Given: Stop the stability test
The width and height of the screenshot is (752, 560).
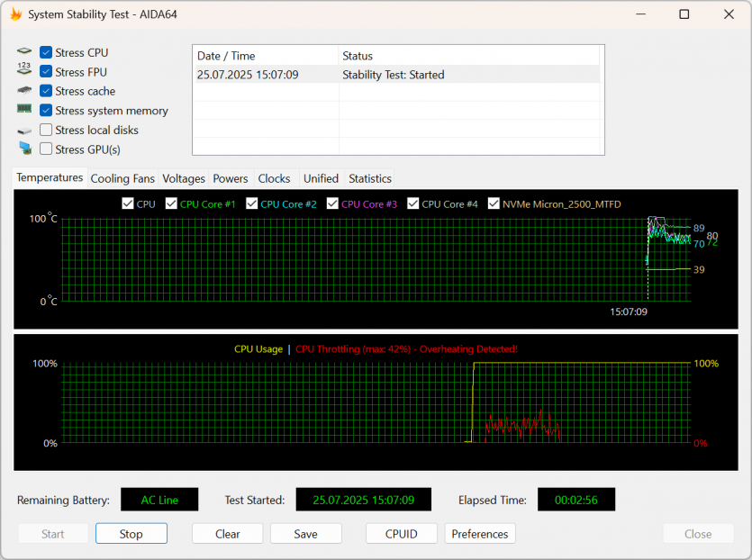Looking at the screenshot, I should 131,534.
